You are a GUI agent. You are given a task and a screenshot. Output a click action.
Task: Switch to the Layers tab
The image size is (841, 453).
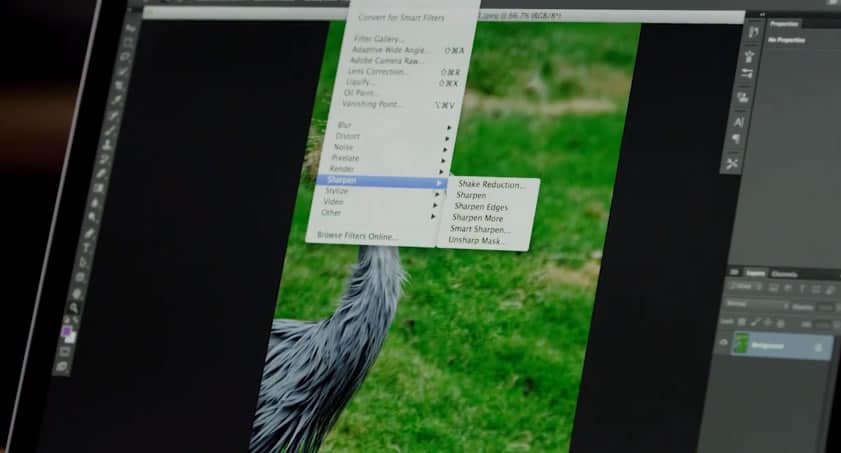[x=755, y=273]
